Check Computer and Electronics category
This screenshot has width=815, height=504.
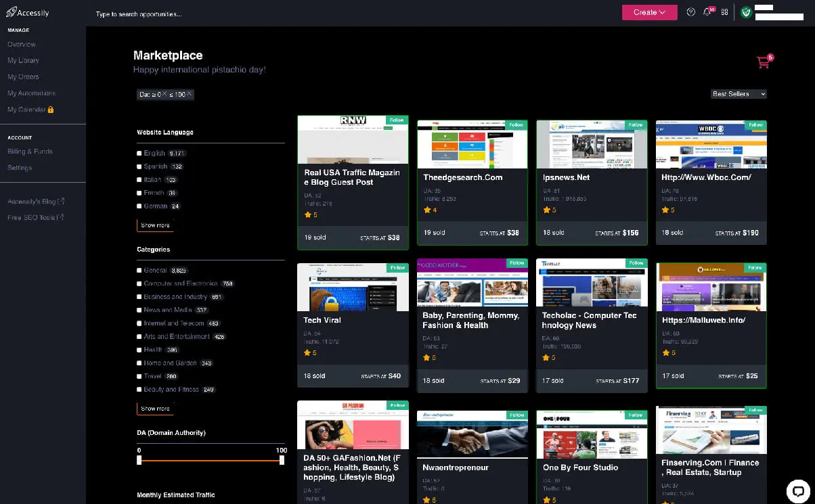coord(139,283)
